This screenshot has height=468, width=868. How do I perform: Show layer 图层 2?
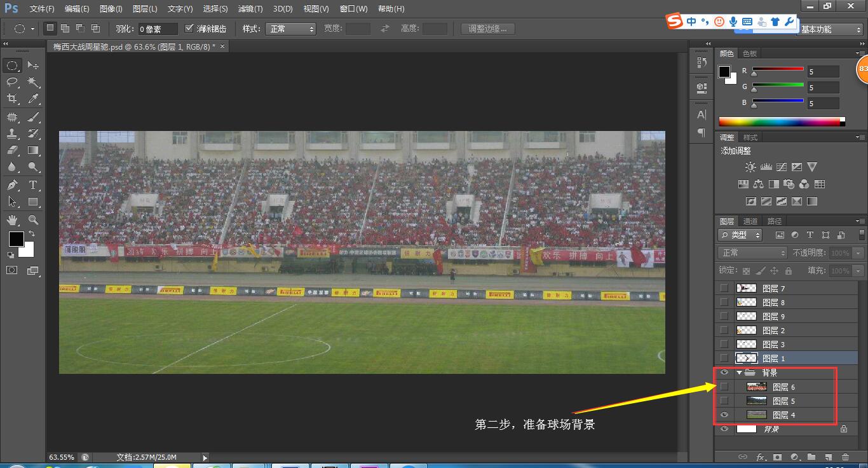(724, 330)
